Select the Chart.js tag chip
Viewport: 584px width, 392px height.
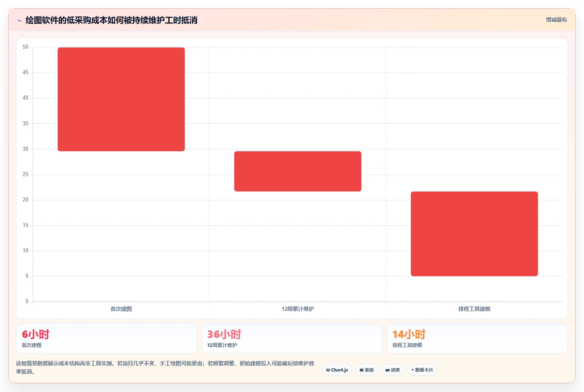click(337, 370)
